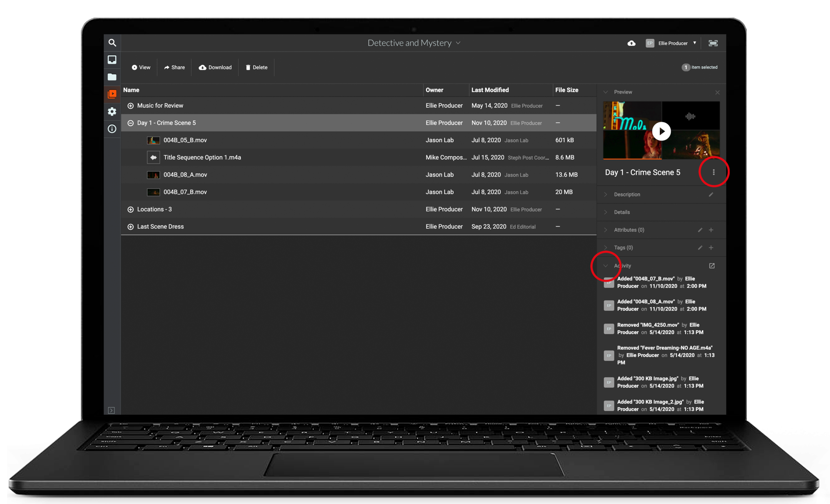Collapse the Day 1 - Crime Scene 5 folder
Screen dimensions: 830x504
click(x=131, y=123)
